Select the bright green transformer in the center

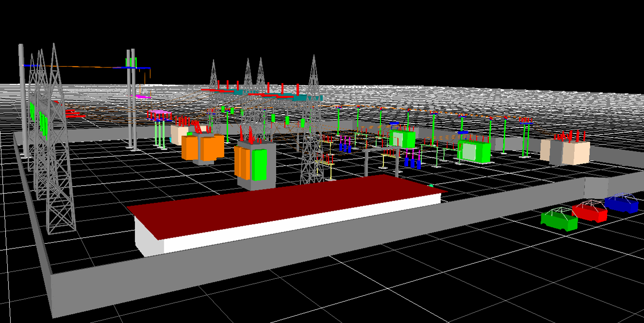(402, 139)
